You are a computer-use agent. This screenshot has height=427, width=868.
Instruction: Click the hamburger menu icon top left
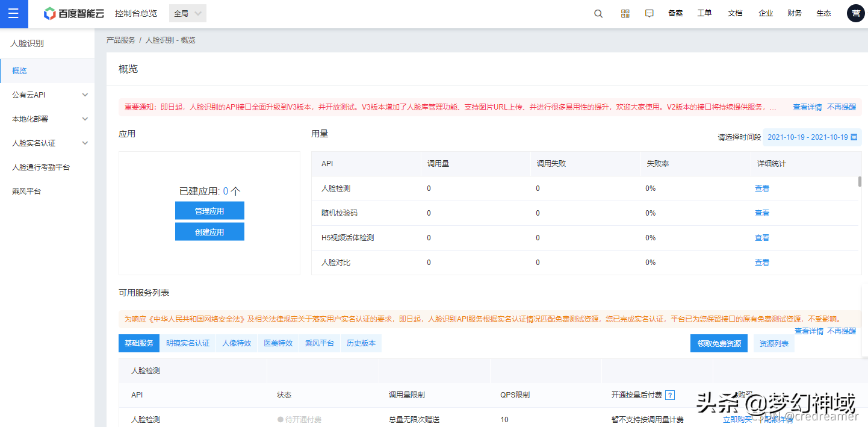14,13
